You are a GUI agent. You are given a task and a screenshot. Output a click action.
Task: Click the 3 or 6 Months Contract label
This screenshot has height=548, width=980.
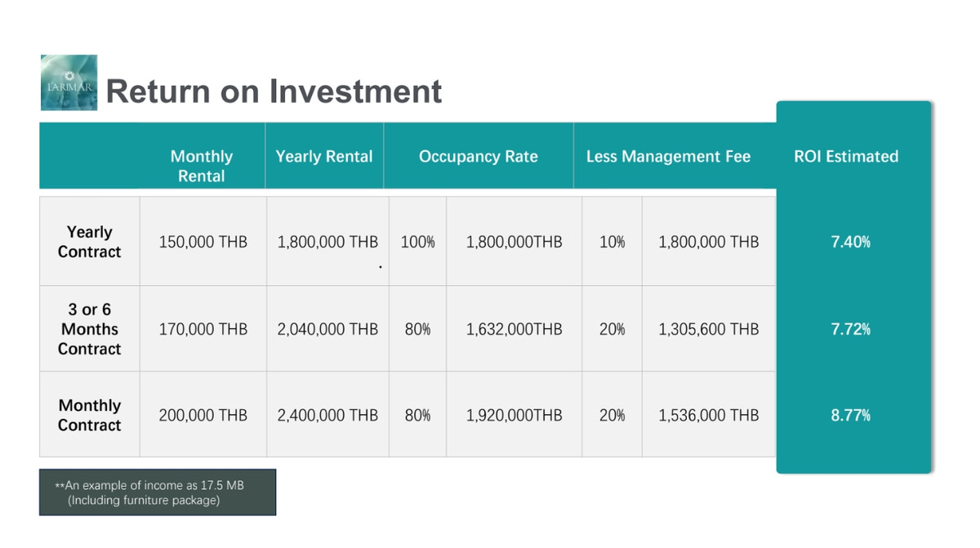pyautogui.click(x=89, y=329)
